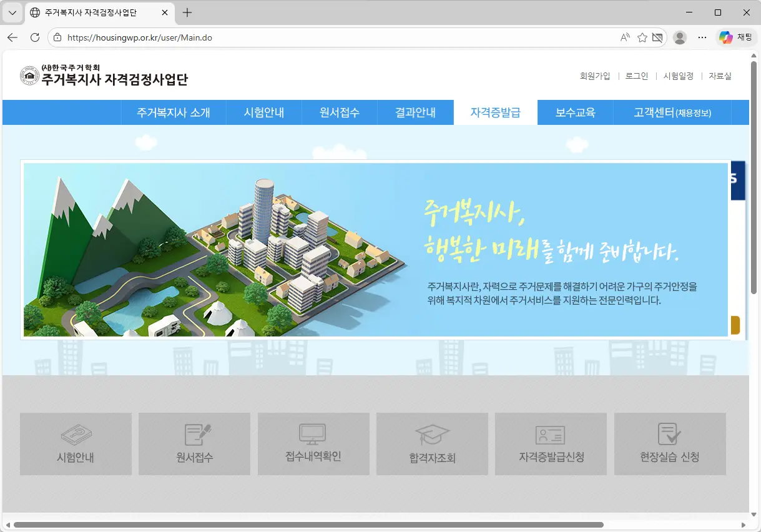
Task: Open the 주거복지사 소개 menu
Action: 174,113
